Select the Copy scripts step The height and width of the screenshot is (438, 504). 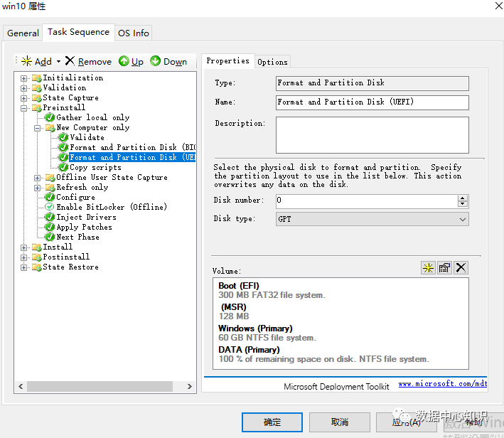(x=95, y=168)
